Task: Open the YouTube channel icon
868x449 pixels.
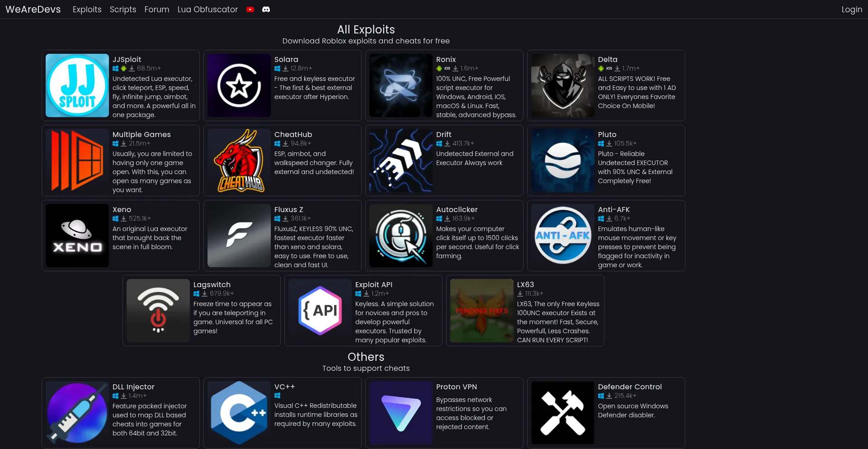Action: tap(250, 9)
